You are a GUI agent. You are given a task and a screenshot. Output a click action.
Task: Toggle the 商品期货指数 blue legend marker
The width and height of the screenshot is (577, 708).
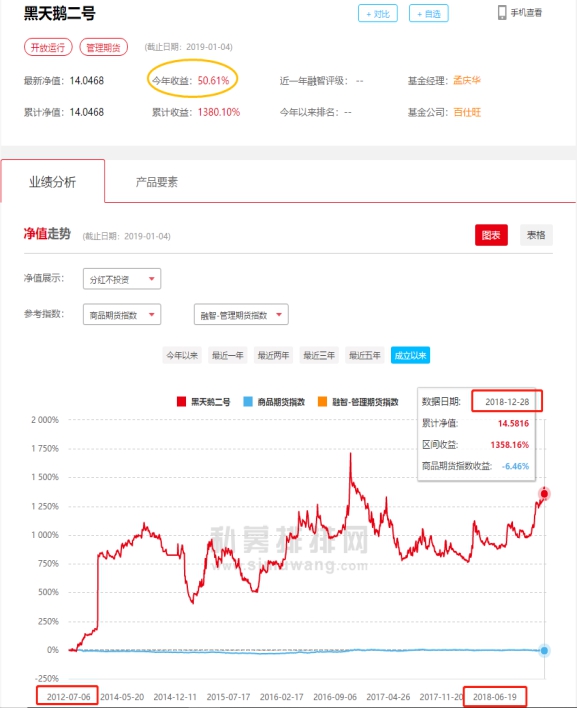coord(248,402)
